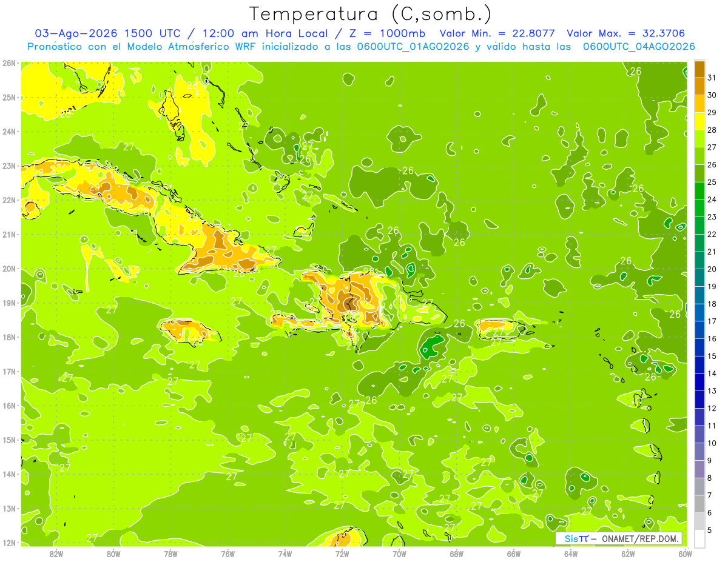
Task: Click the color scale value 18
Action: coord(712,304)
